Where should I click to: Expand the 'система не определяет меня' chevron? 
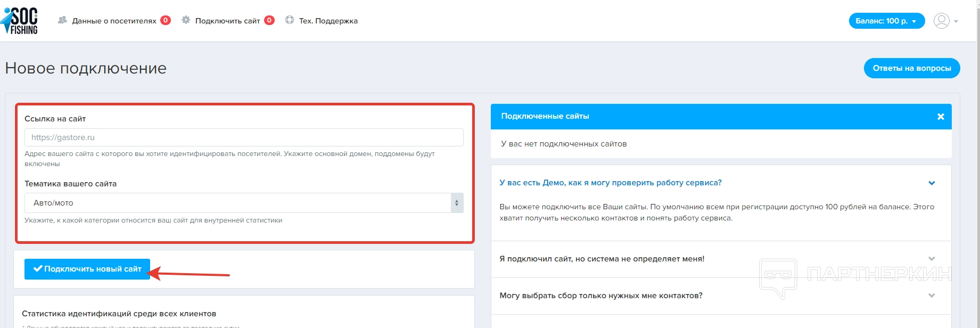[x=932, y=259]
